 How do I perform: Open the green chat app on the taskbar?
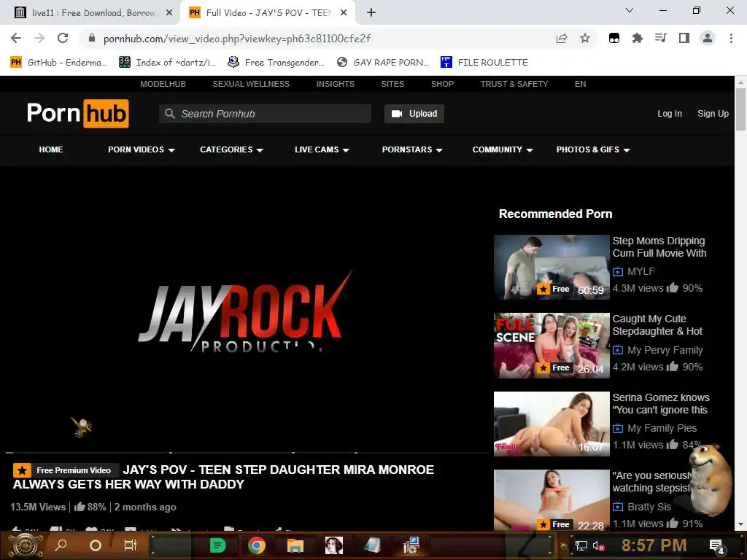pyautogui.click(x=217, y=545)
